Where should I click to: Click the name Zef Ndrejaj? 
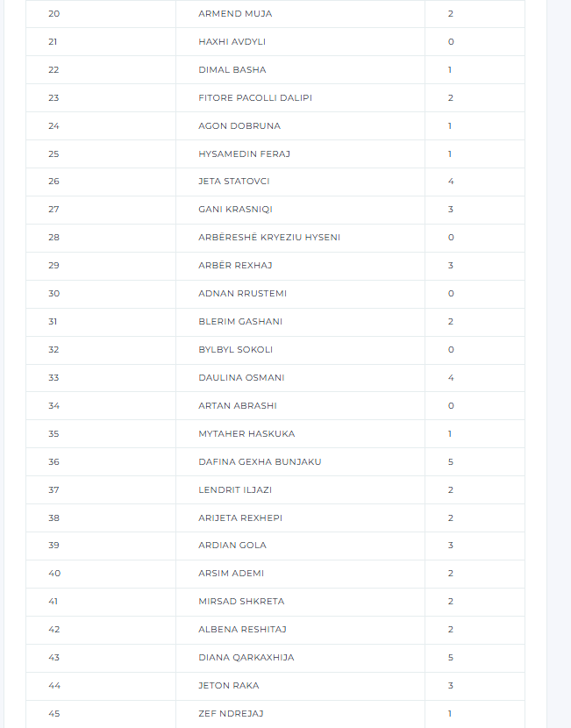(x=230, y=714)
